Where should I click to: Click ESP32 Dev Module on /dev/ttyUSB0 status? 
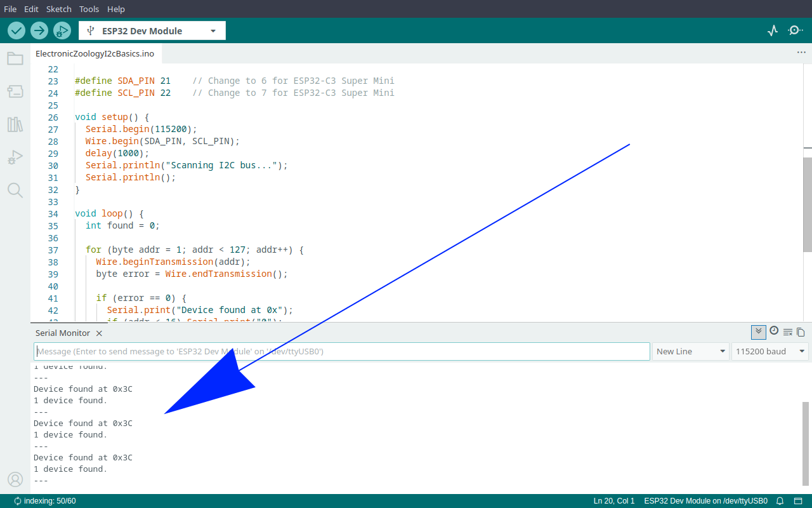(705, 501)
